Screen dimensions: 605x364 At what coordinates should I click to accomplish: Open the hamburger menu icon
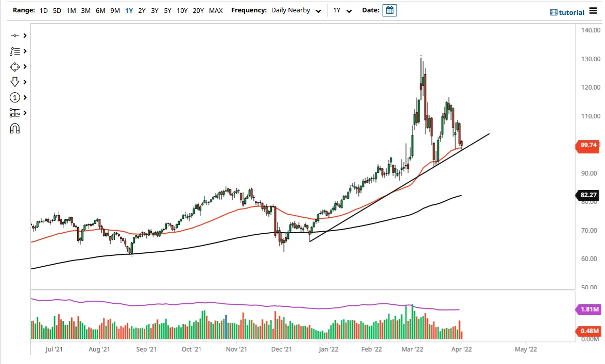(593, 11)
